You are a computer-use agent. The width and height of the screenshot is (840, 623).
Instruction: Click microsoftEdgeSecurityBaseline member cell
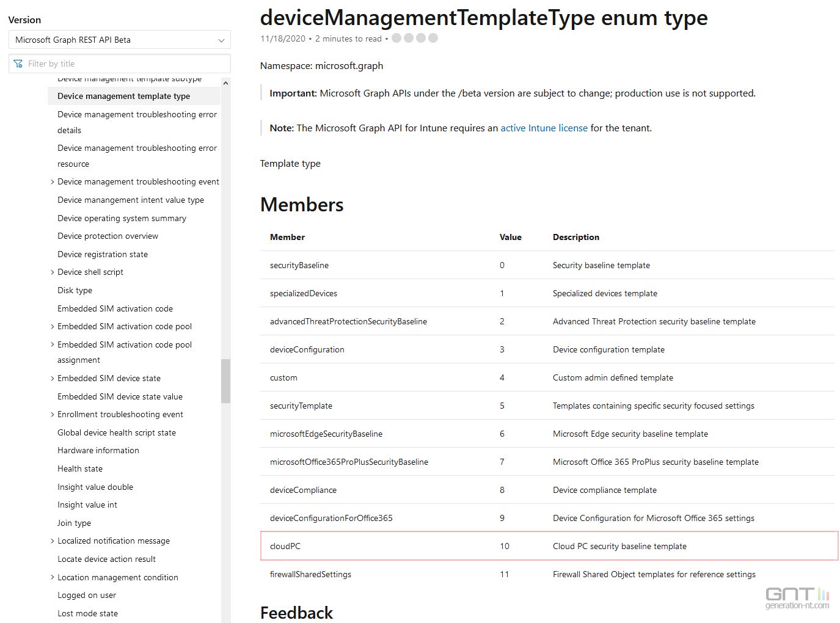click(326, 434)
